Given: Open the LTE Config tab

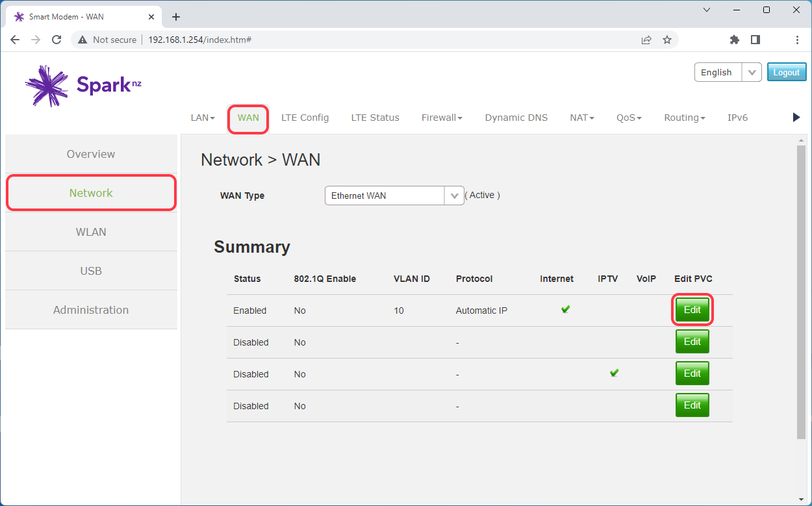Looking at the screenshot, I should point(305,118).
